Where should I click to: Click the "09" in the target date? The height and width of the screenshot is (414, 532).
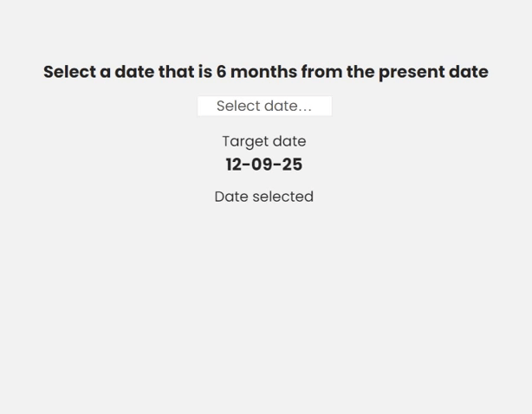point(263,165)
